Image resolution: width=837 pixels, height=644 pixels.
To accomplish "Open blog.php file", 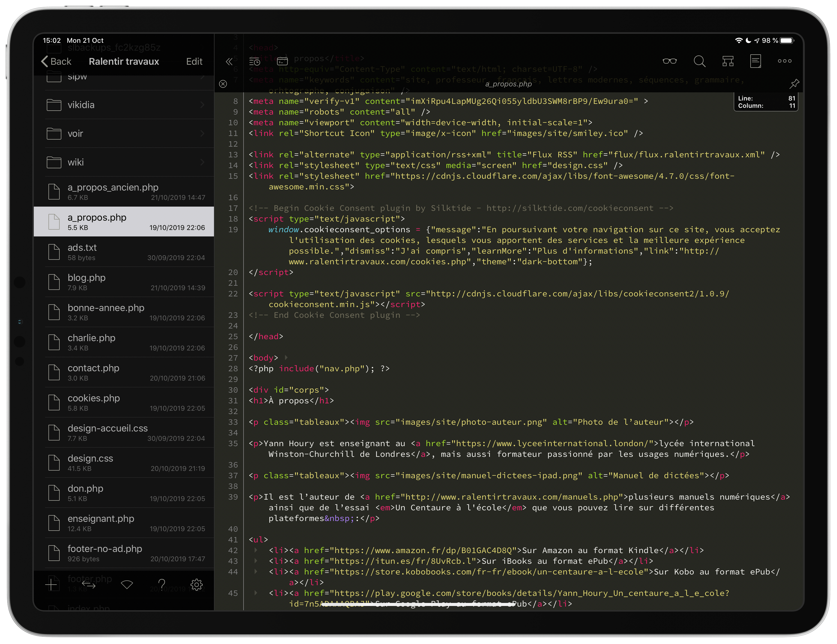I will pos(124,282).
